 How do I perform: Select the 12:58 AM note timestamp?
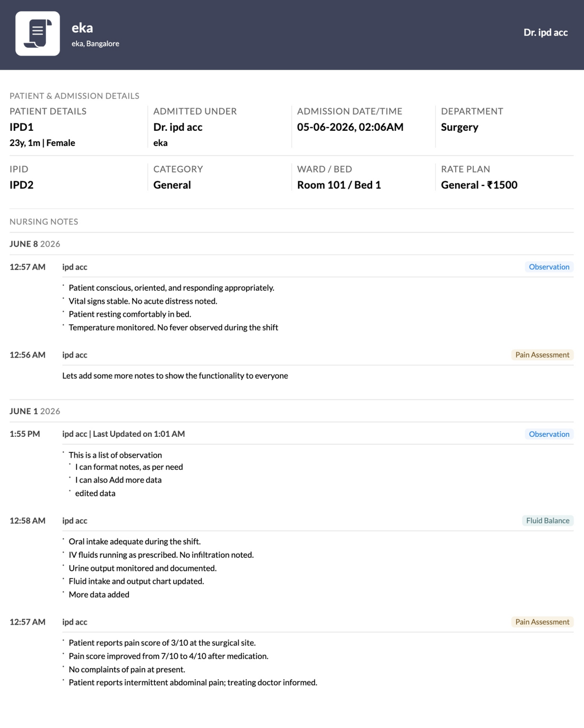coord(28,520)
